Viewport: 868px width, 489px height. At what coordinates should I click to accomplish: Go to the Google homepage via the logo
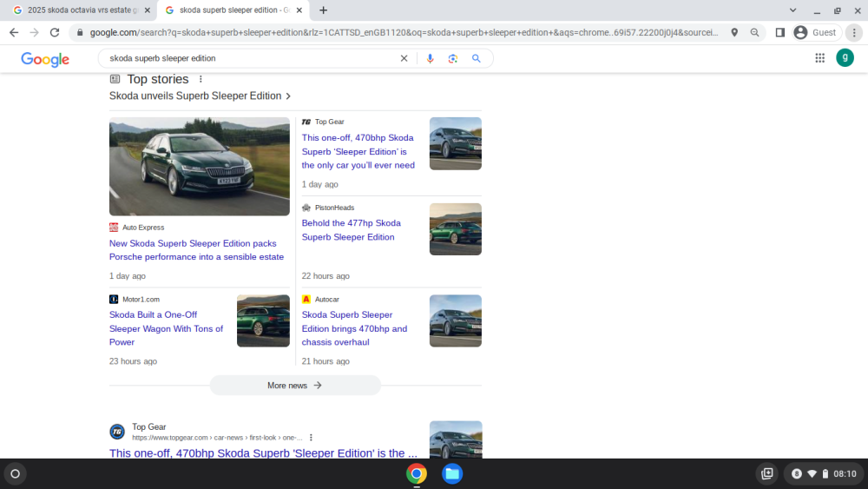tap(45, 59)
